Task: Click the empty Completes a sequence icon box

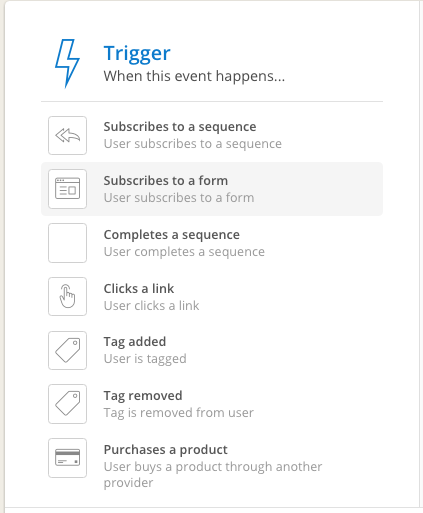Action: pyautogui.click(x=67, y=243)
